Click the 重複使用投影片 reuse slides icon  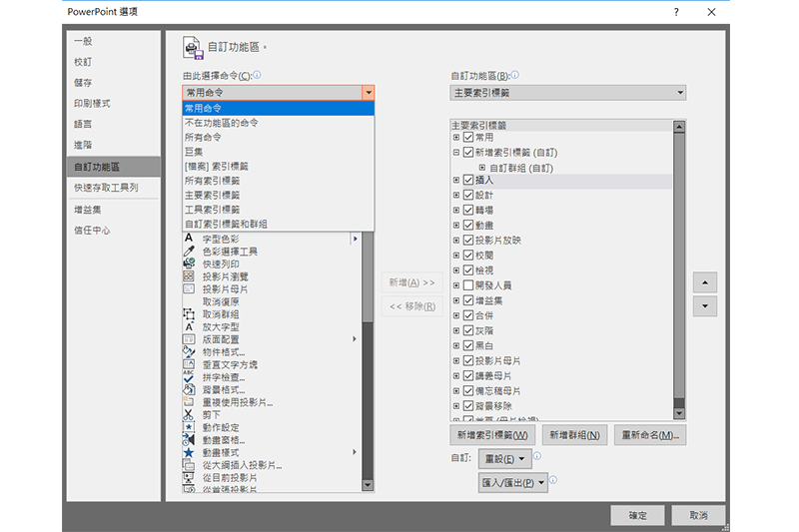point(189,402)
